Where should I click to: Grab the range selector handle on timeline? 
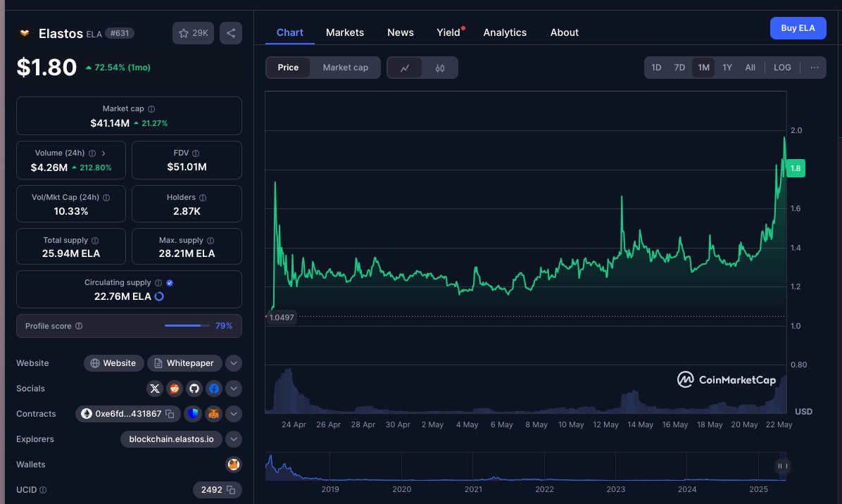tap(782, 466)
